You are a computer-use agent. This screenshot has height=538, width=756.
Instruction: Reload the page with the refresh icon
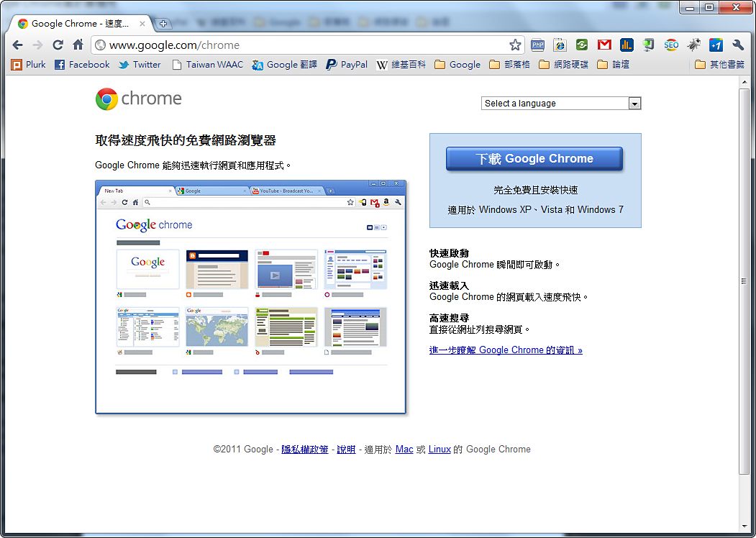click(x=58, y=45)
